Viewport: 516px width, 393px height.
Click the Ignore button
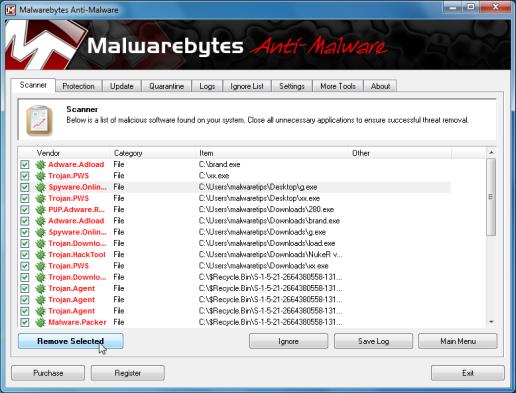click(288, 341)
